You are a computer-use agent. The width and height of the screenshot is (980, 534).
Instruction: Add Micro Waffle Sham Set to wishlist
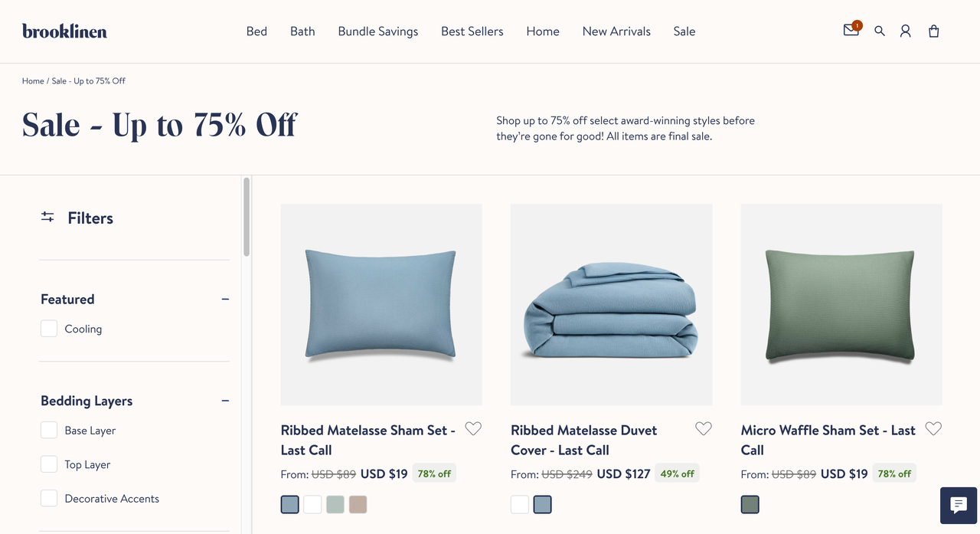point(933,429)
